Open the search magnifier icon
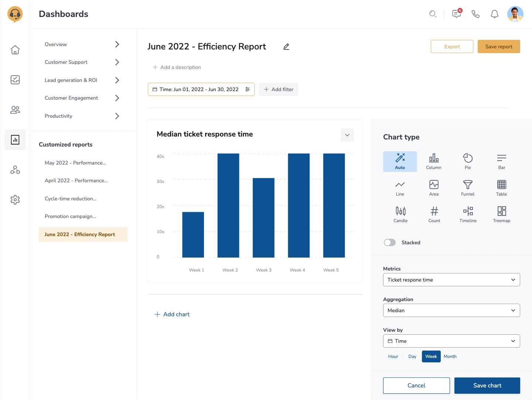 433,14
